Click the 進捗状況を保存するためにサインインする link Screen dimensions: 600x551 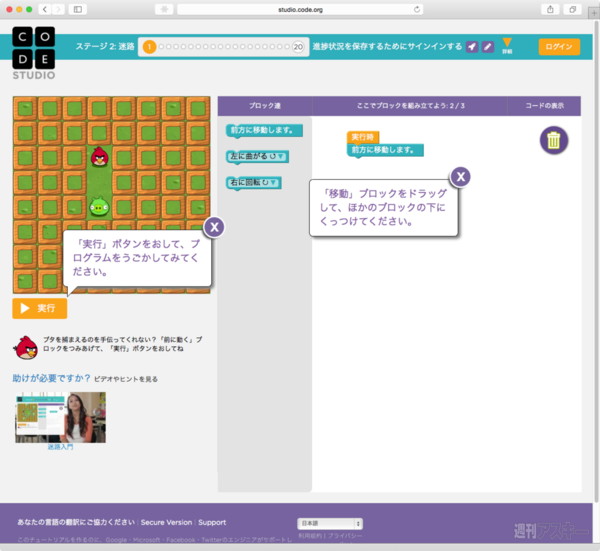[x=387, y=46]
